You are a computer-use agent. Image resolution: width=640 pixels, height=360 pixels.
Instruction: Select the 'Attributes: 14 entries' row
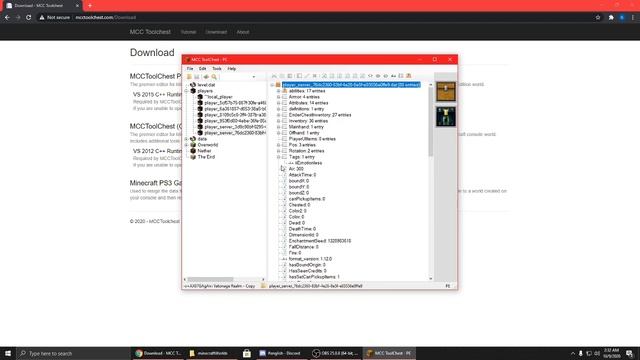308,103
